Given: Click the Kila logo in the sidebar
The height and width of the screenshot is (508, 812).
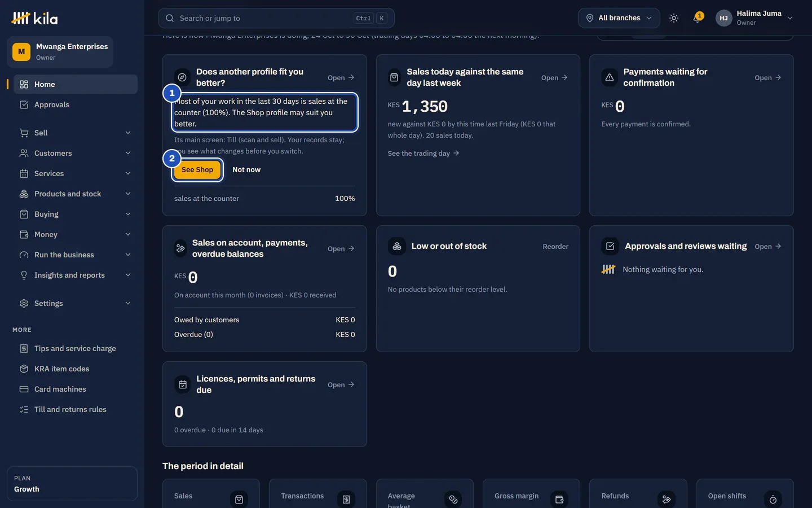Looking at the screenshot, I should (34, 18).
